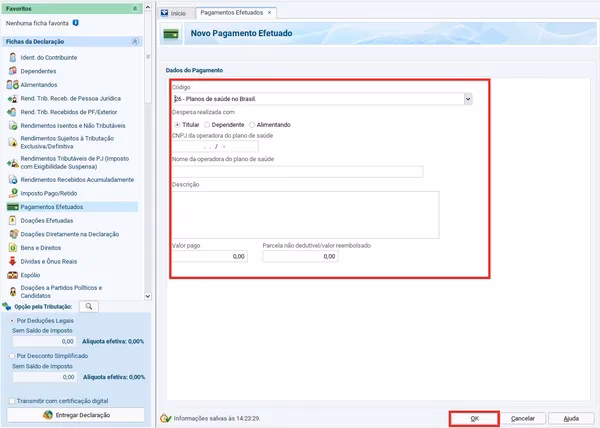Click the Valor pago input field
600x428 pixels.
(210, 257)
